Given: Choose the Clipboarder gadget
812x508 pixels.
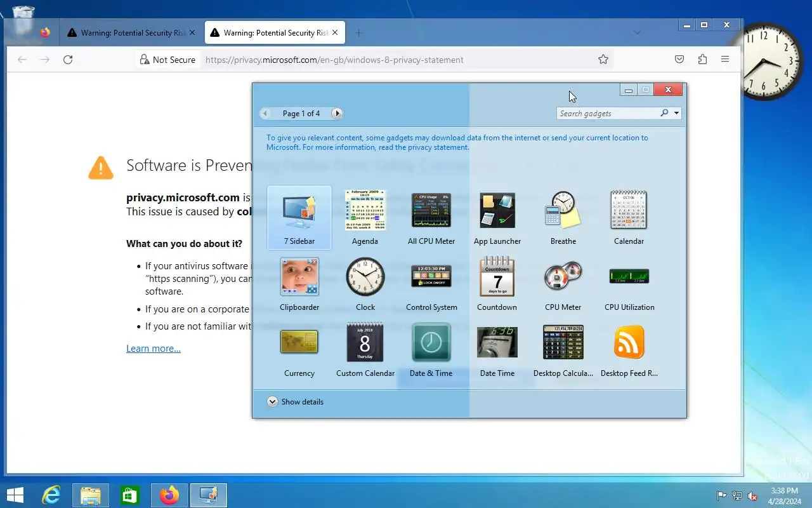Looking at the screenshot, I should pyautogui.click(x=299, y=284).
